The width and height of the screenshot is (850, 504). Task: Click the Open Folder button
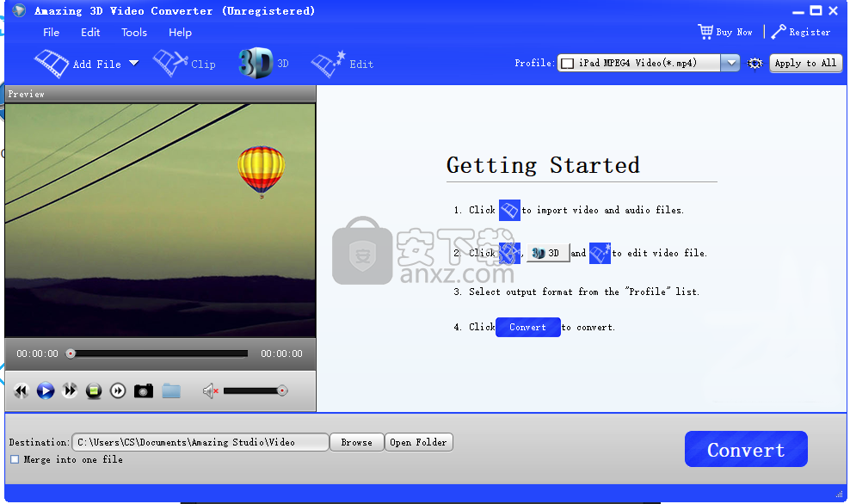coord(418,442)
